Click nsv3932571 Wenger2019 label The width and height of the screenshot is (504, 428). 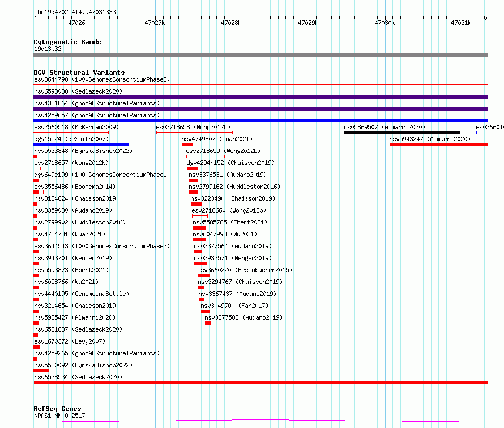click(233, 258)
